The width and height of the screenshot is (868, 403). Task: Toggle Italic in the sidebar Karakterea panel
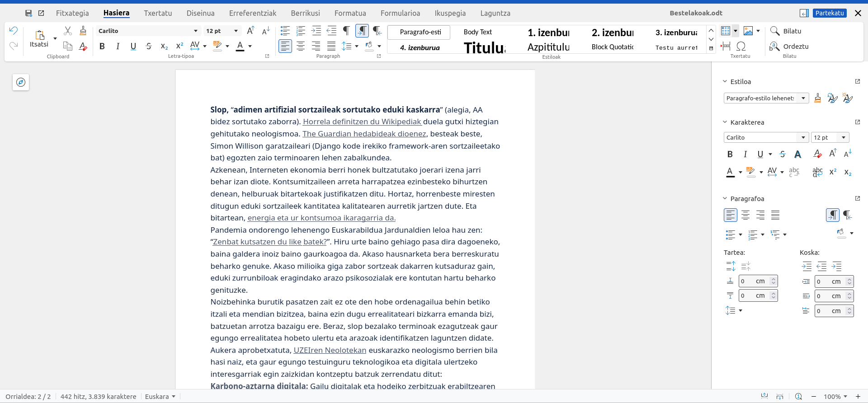click(x=745, y=154)
